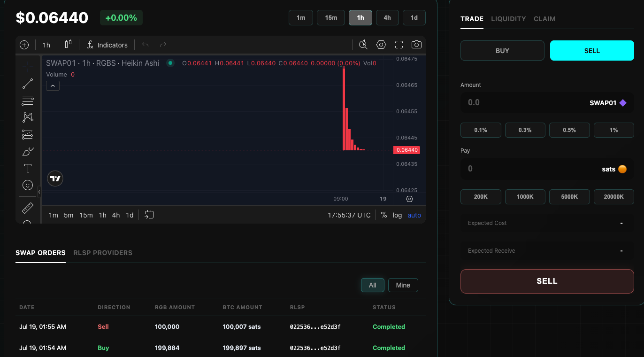The image size is (644, 357).
Task: Show All swap orders filter
Action: (373, 285)
